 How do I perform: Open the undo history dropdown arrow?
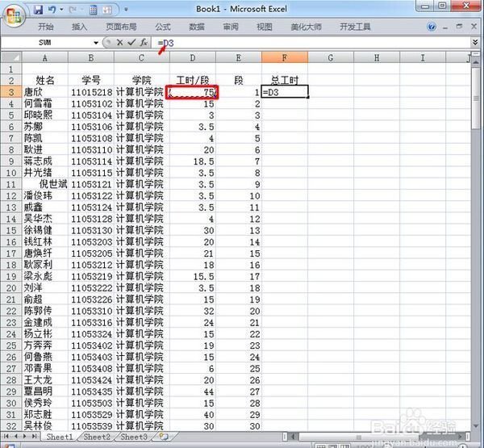point(61,10)
